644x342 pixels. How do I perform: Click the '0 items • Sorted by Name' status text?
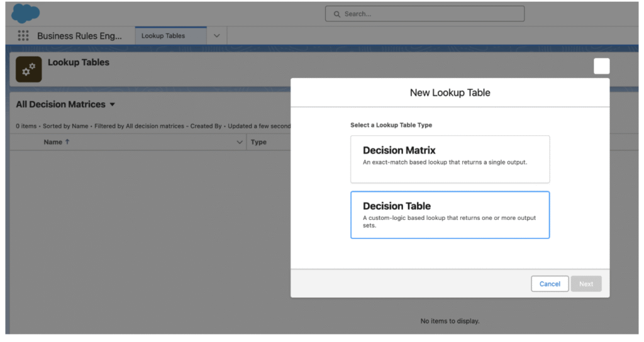click(52, 126)
